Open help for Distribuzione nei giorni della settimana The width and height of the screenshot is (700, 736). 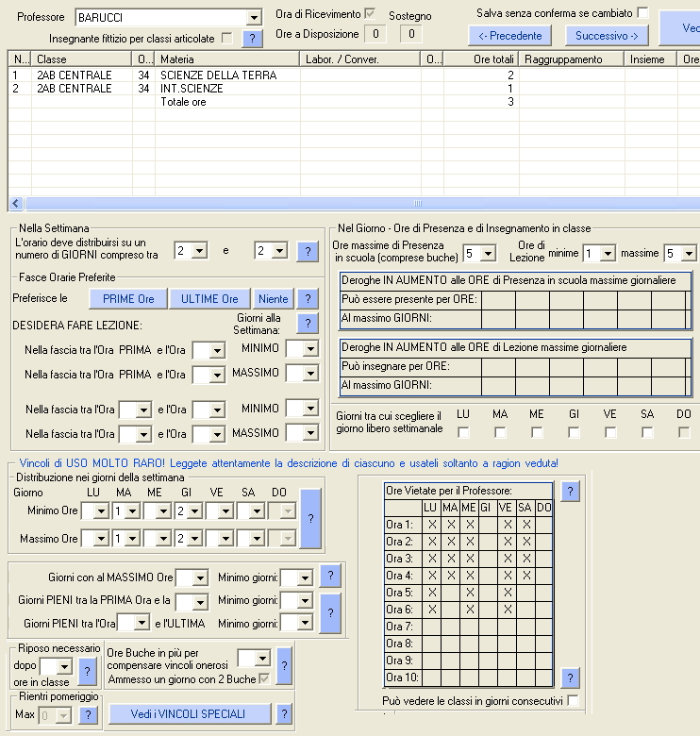tap(310, 519)
